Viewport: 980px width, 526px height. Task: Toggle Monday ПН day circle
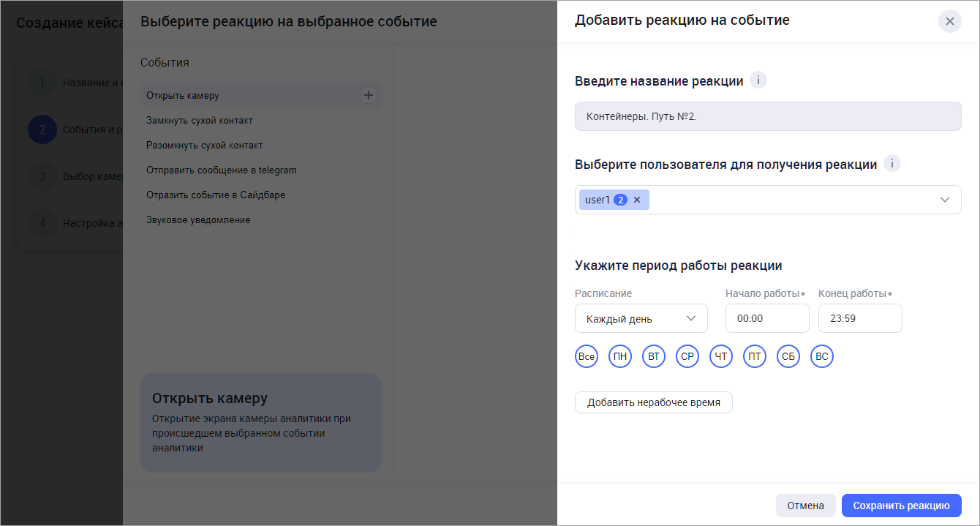pos(620,357)
